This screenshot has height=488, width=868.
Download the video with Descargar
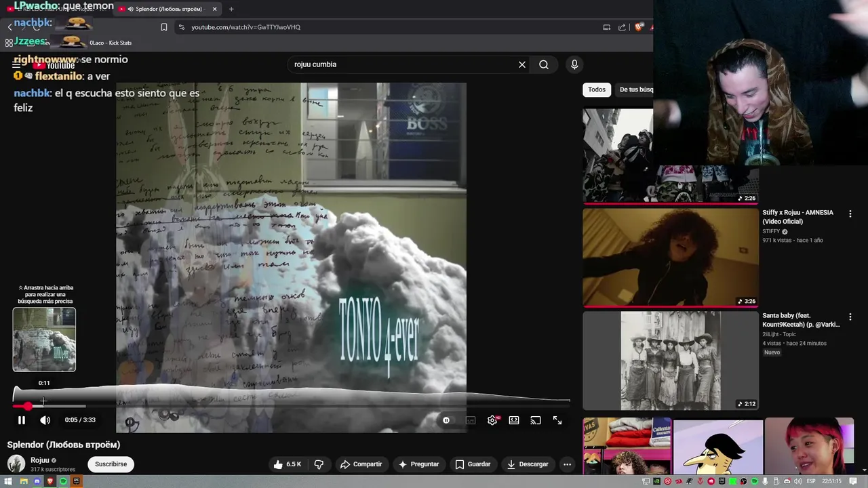coord(528,464)
